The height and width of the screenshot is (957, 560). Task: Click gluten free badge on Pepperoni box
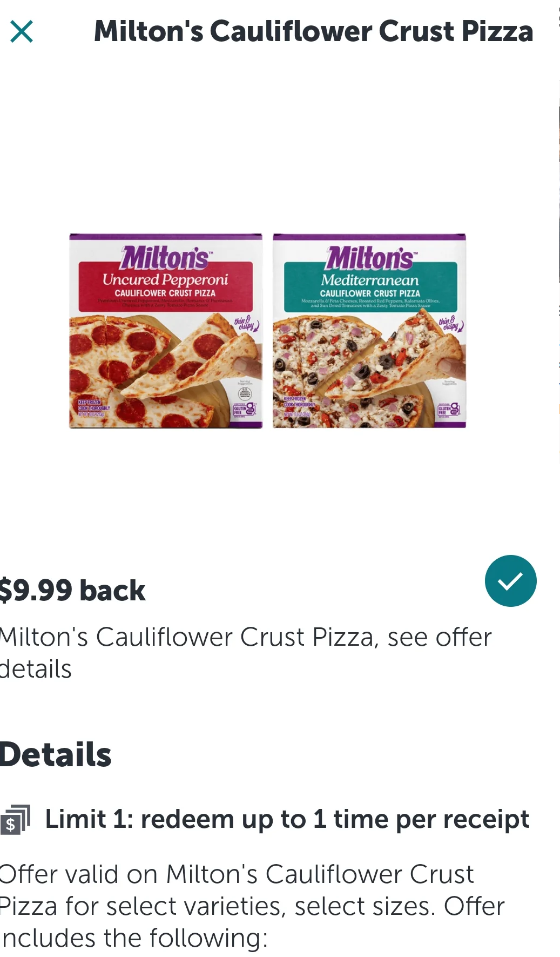tap(244, 410)
